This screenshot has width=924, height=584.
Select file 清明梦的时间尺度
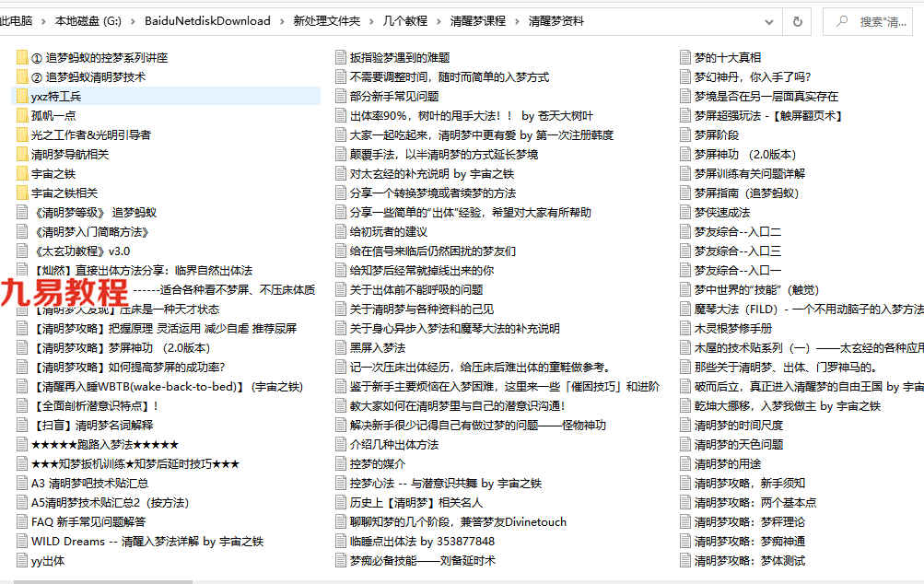tap(739, 426)
